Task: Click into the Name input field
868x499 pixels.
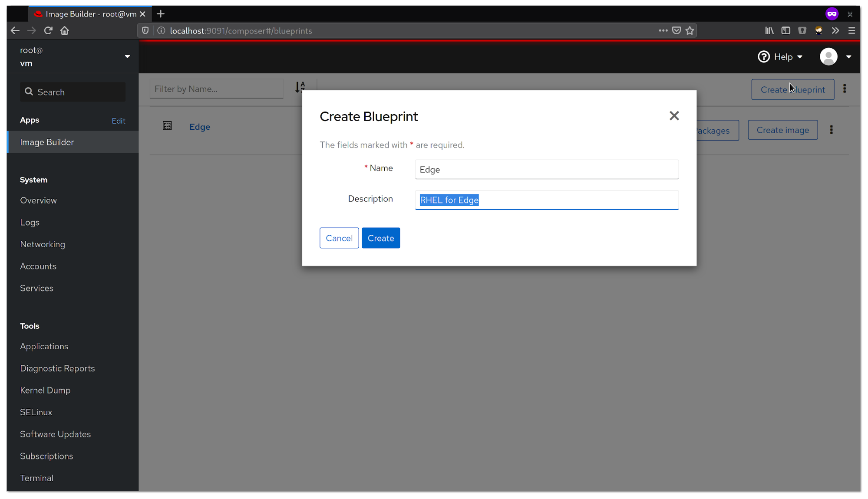Action: (546, 169)
